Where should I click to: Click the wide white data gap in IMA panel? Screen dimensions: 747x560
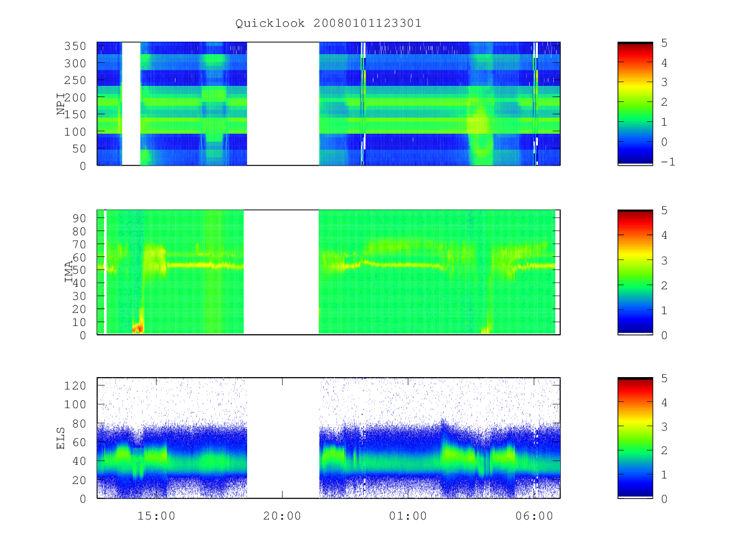click(281, 272)
